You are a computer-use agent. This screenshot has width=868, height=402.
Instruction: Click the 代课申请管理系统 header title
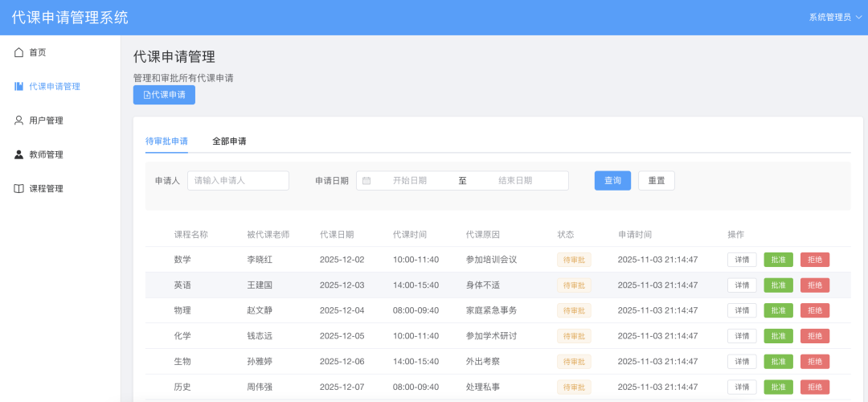click(x=70, y=17)
